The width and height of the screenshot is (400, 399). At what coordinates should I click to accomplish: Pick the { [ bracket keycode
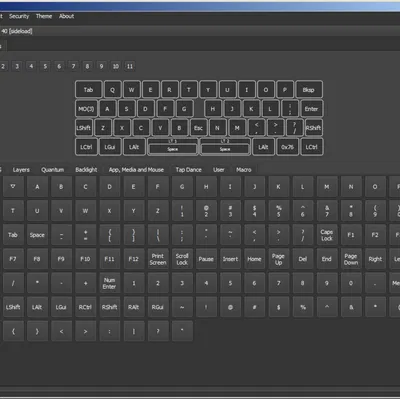click(109, 235)
